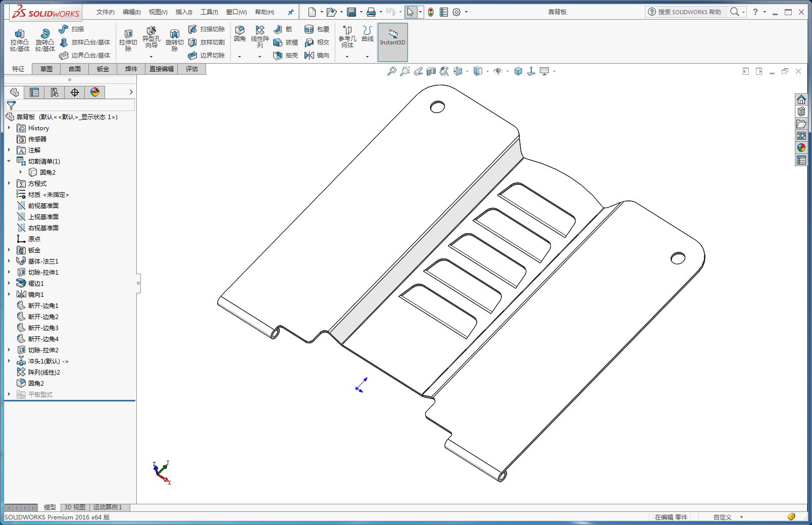Open the 工具(T) menu
The width and height of the screenshot is (812, 525).
coord(209,12)
